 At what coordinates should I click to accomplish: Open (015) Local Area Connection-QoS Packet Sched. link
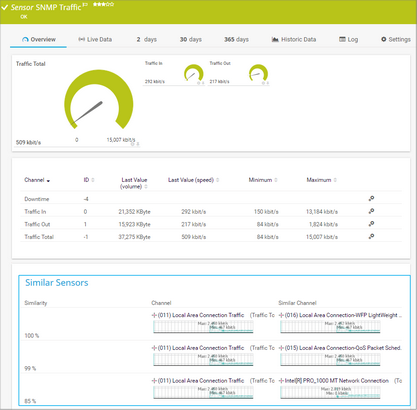pos(343,348)
